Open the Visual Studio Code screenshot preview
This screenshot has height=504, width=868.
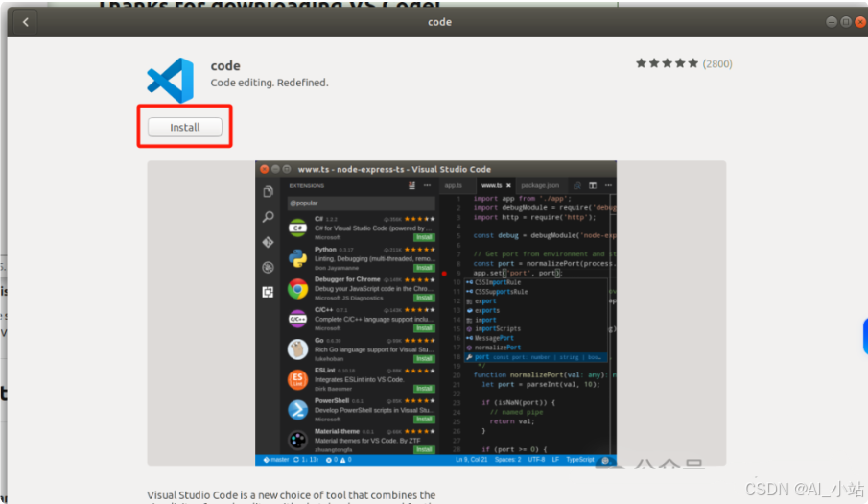pos(435,313)
